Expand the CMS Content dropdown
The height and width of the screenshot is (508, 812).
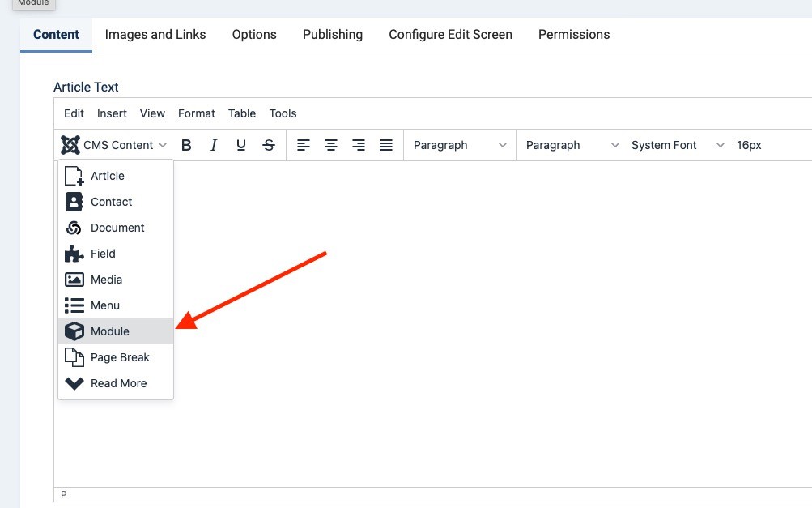(x=114, y=145)
